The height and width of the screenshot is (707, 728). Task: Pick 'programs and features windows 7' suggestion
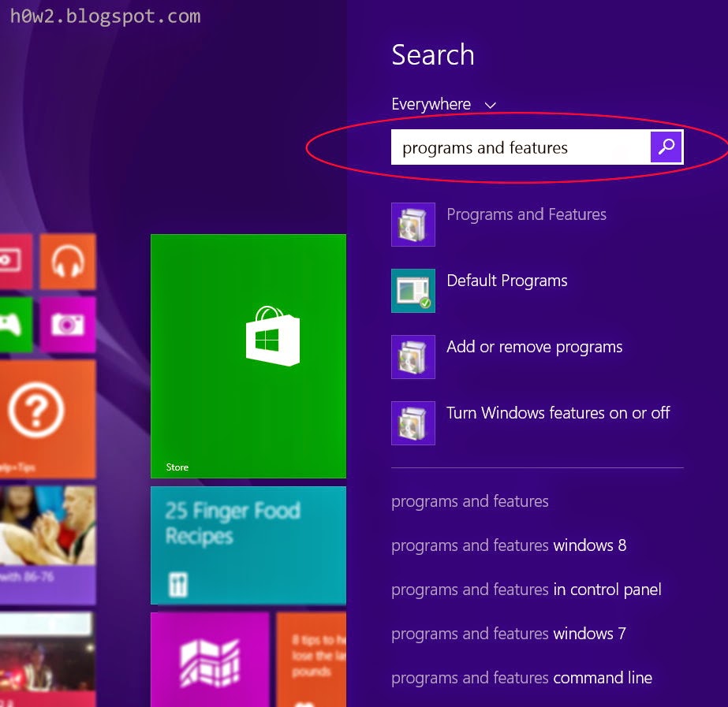[x=509, y=634]
